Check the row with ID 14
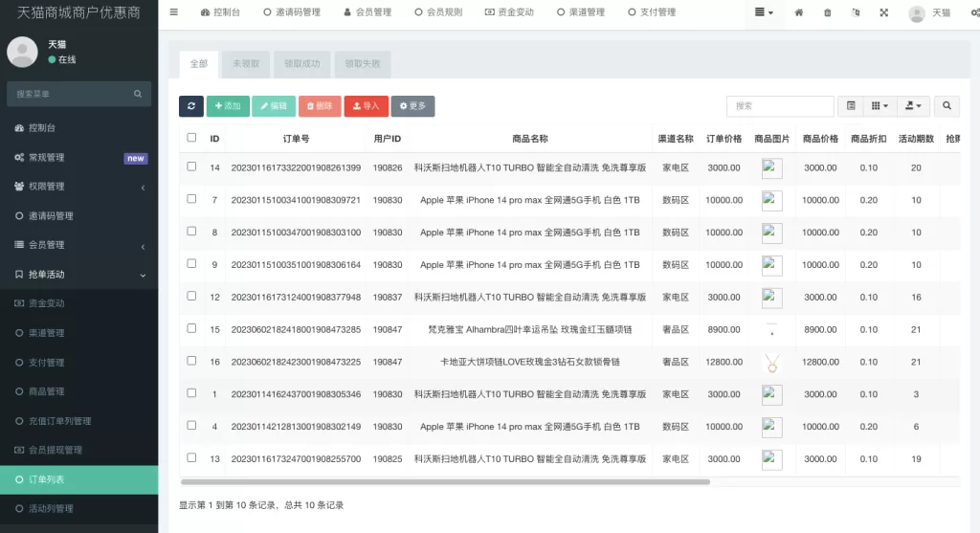Screen dimensions: 980x533 (x=191, y=167)
